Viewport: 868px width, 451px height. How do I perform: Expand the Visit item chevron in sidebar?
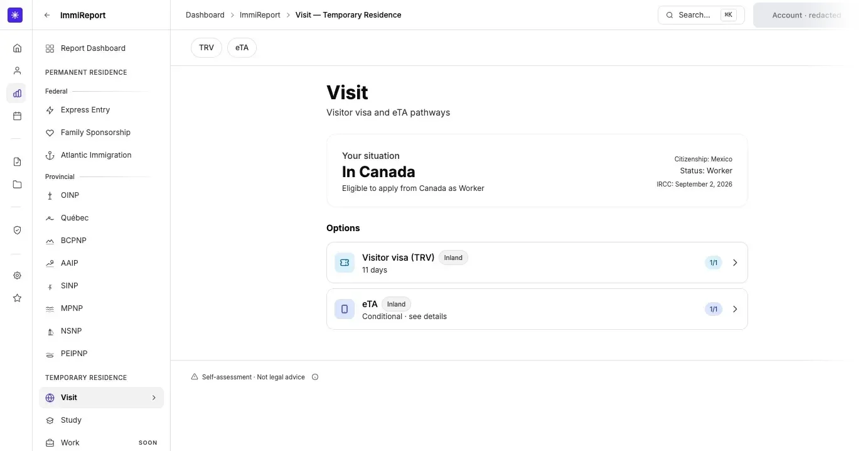pos(154,398)
